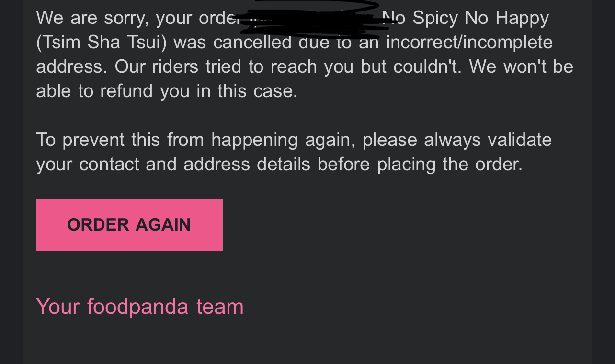Image resolution: width=615 pixels, height=364 pixels.
Task: Click the '(Tsim Sha Tsui)' location text
Action: 102,42
